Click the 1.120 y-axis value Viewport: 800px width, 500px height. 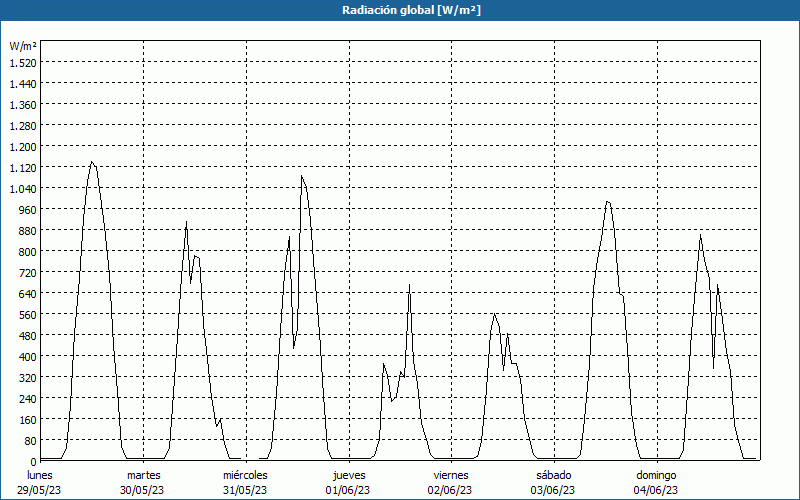23,167
